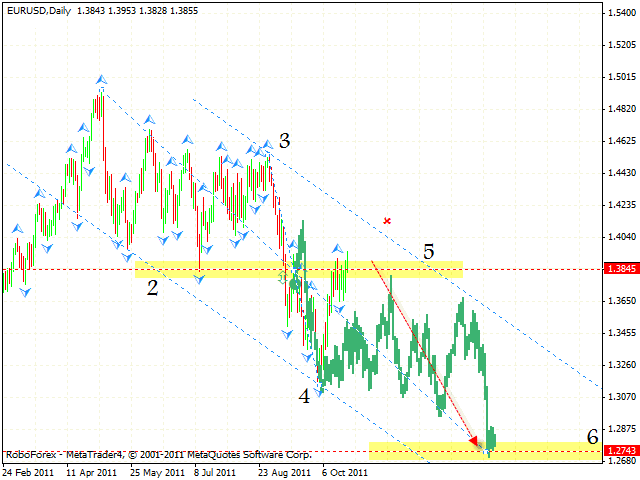
Task: Click the 1.5400 price axis label
Action: [617, 13]
